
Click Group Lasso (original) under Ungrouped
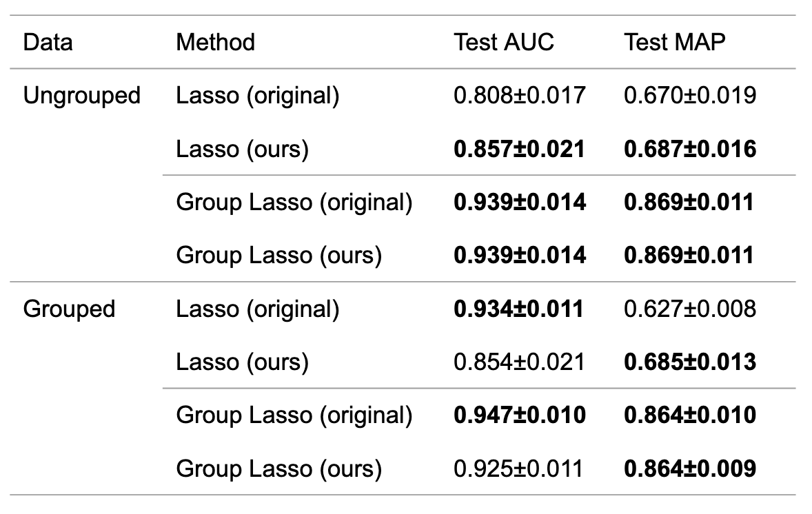[294, 203]
